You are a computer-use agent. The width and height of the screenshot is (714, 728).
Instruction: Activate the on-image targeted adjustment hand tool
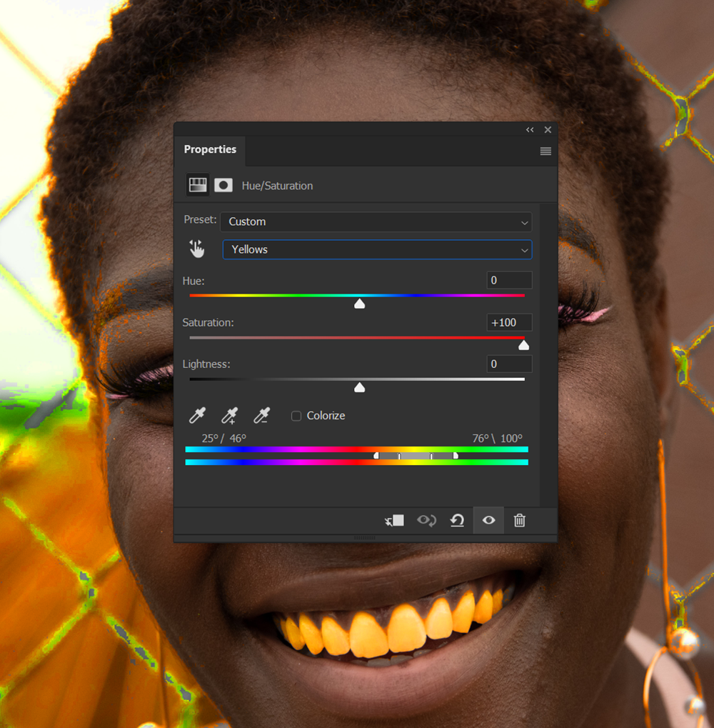(197, 249)
